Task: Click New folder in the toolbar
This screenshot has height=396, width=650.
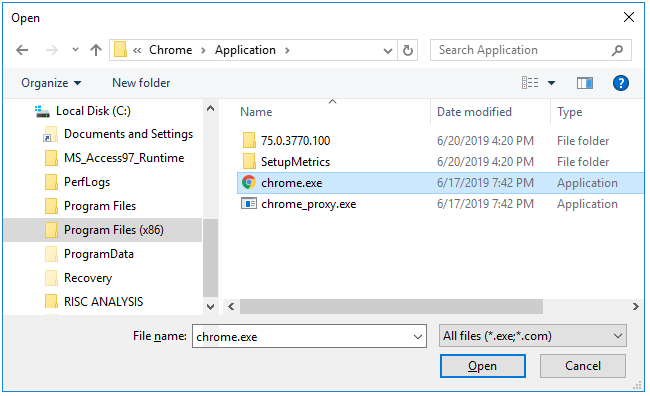Action: click(x=141, y=83)
